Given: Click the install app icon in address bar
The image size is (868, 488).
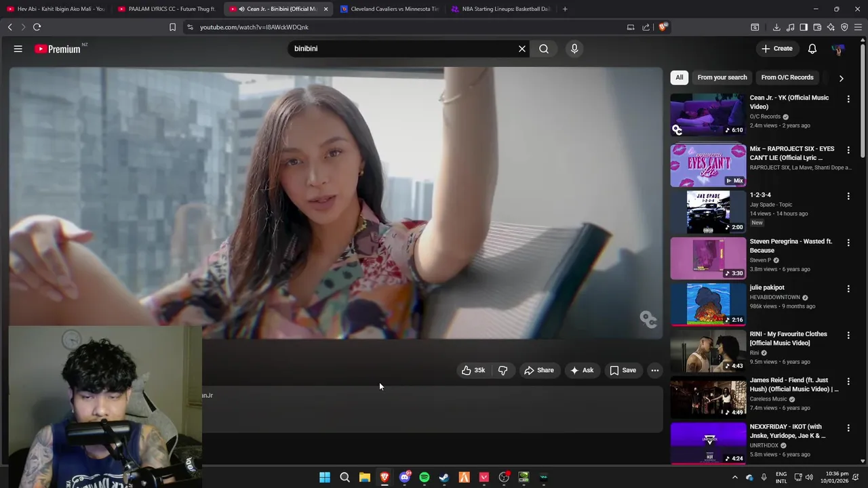Looking at the screenshot, I should 631,27.
